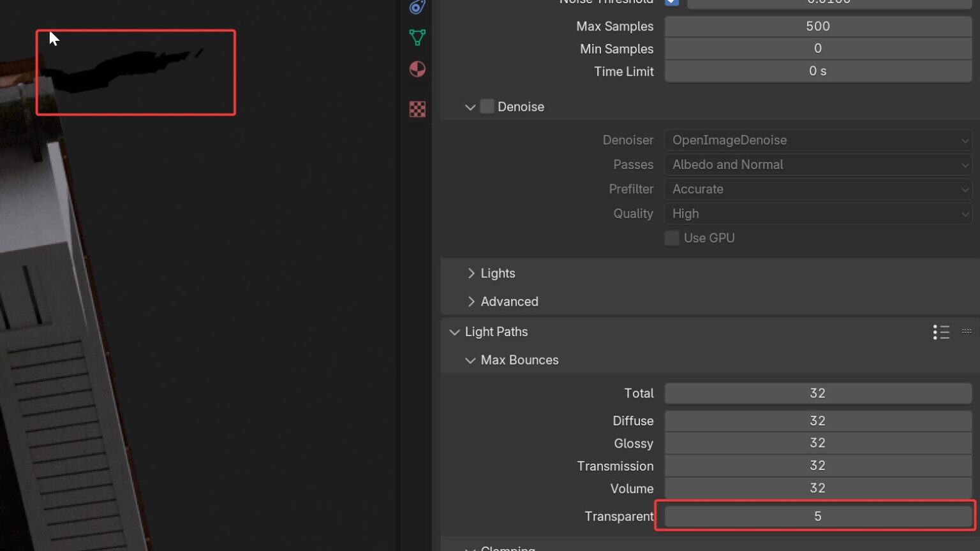The width and height of the screenshot is (980, 551).
Task: Open the Prefilter dropdown set to Accurate
Action: pyautogui.click(x=818, y=189)
